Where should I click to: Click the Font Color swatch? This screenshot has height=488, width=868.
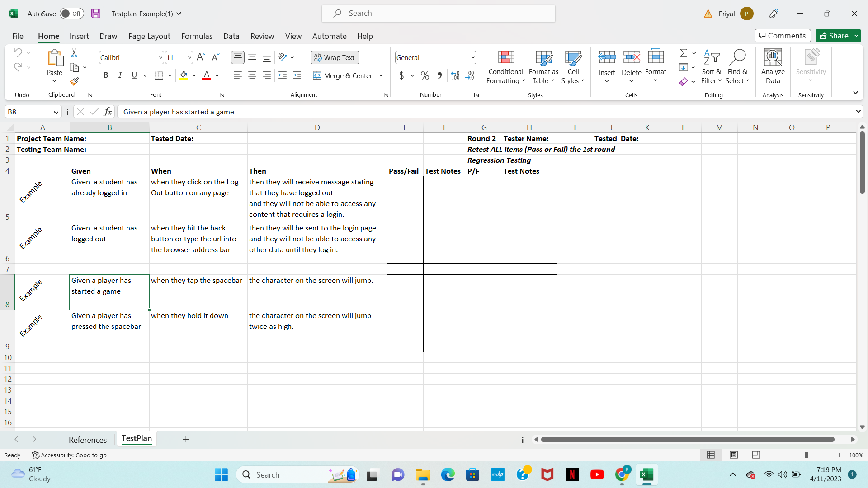pyautogui.click(x=208, y=79)
